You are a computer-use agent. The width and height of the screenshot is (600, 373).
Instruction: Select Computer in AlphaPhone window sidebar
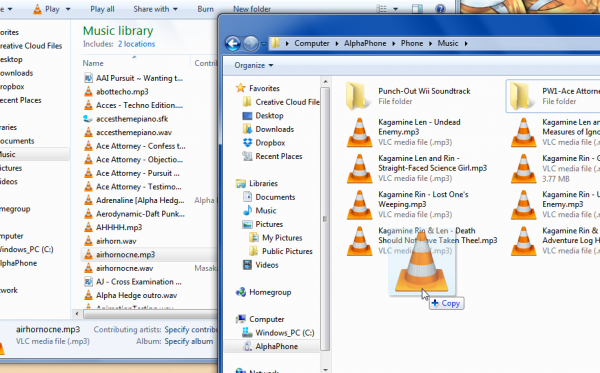pos(260,319)
